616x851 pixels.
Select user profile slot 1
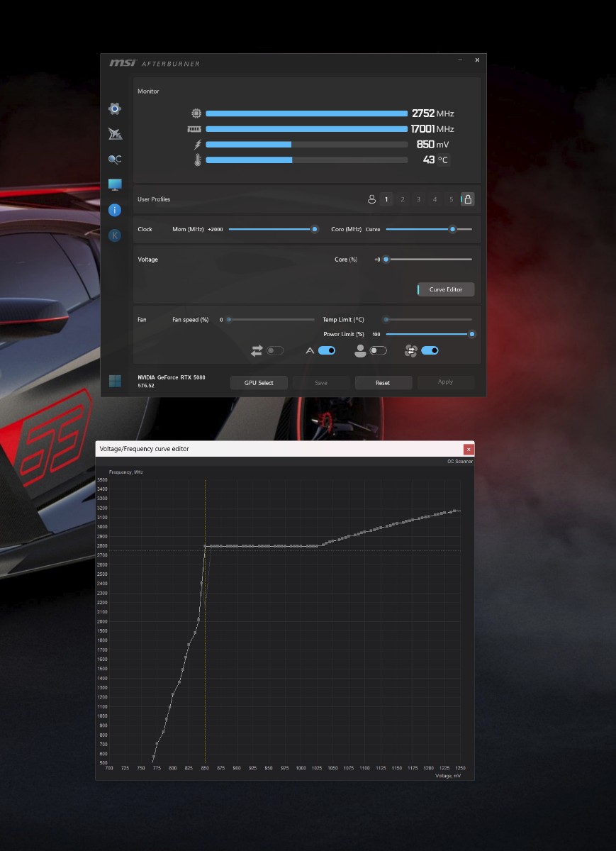[386, 199]
